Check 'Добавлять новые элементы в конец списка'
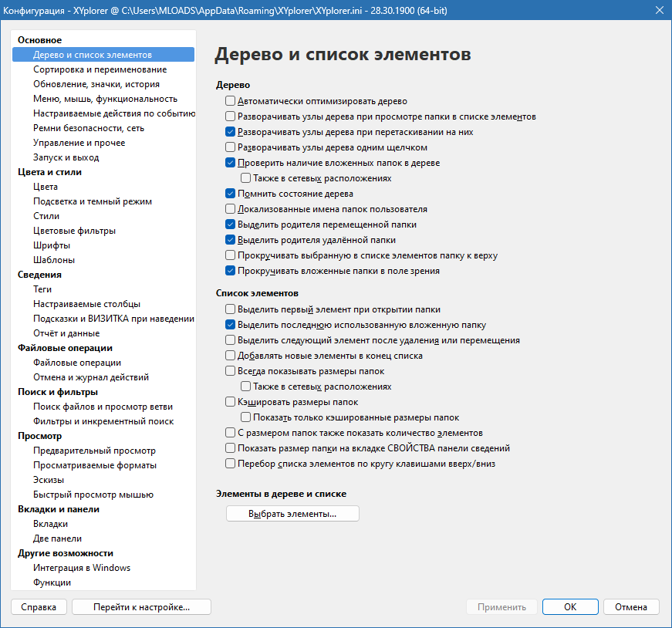Screen dimensions: 672x628 (x=230, y=356)
